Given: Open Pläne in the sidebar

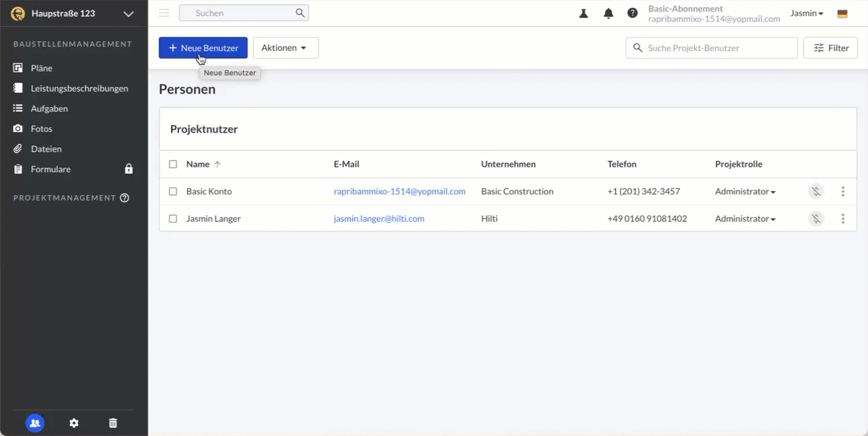Looking at the screenshot, I should pyautogui.click(x=41, y=68).
